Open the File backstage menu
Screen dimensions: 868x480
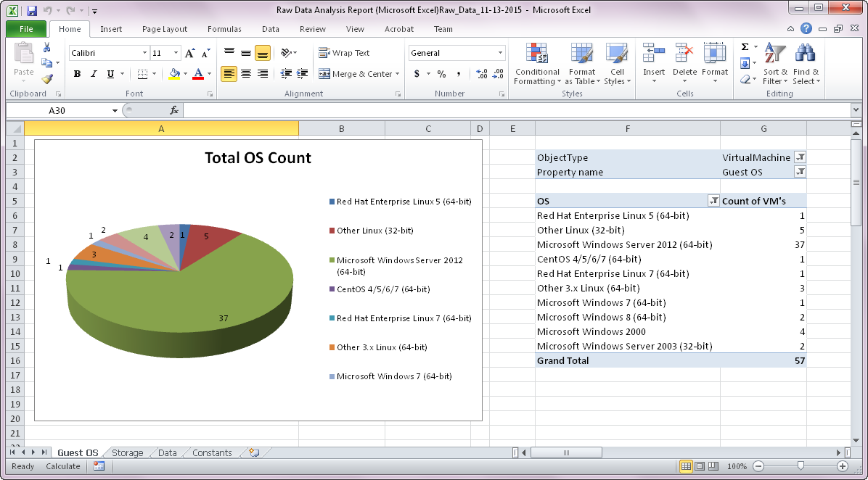click(x=26, y=29)
